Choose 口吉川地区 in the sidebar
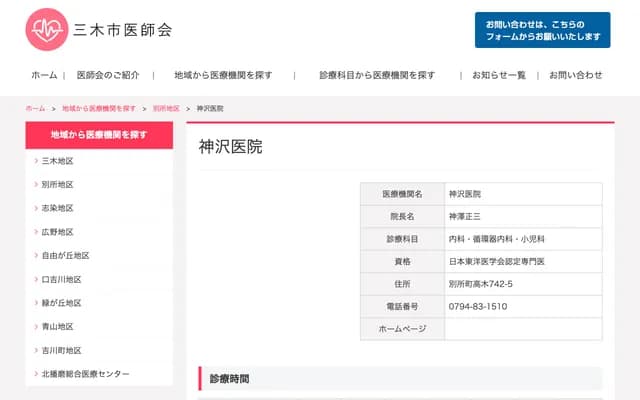The width and height of the screenshot is (640, 400). 62,280
